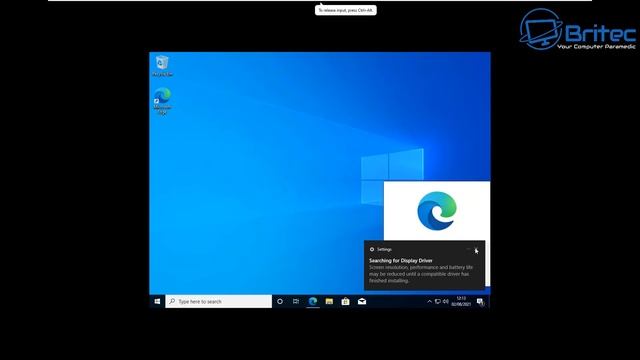Screen dimensions: 640x360
Task: Click the volume speaker tray icon
Action: coord(446,302)
